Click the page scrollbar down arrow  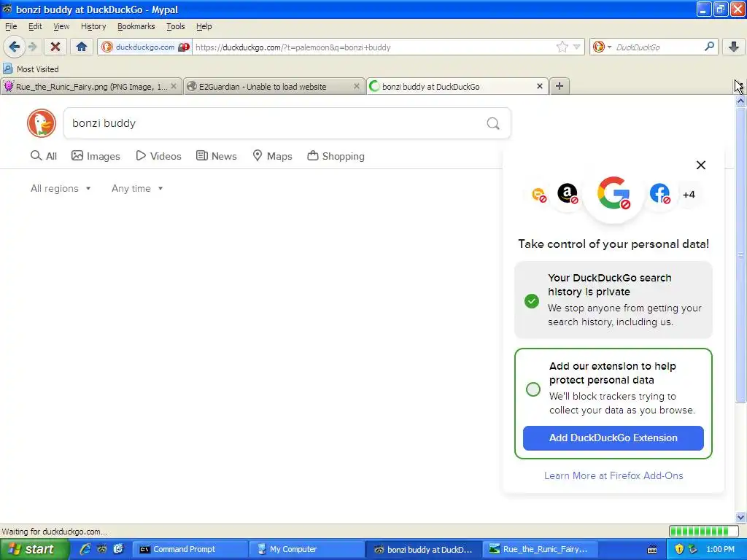pyautogui.click(x=740, y=517)
